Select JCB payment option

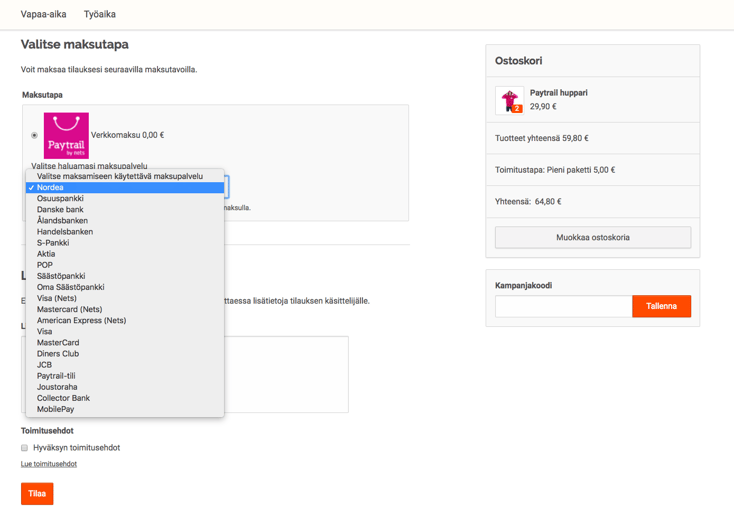tap(125, 365)
